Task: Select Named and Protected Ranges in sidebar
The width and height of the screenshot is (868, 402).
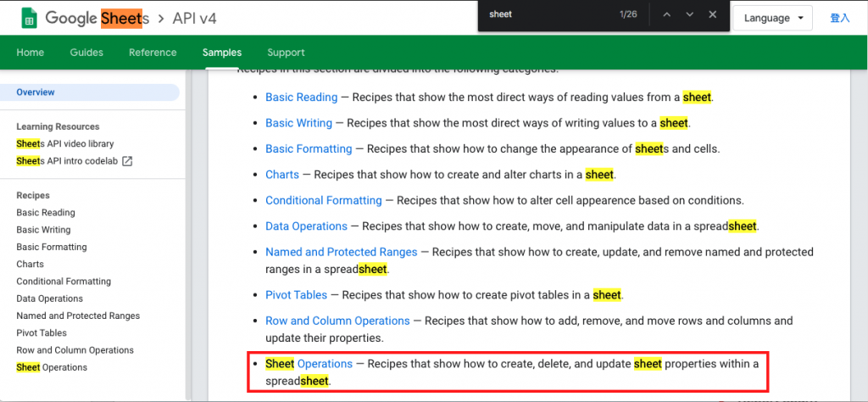Action: coord(78,315)
